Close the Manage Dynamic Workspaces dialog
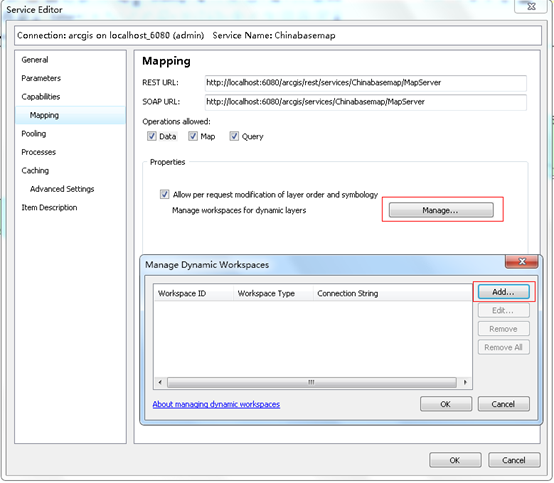 pos(522,261)
